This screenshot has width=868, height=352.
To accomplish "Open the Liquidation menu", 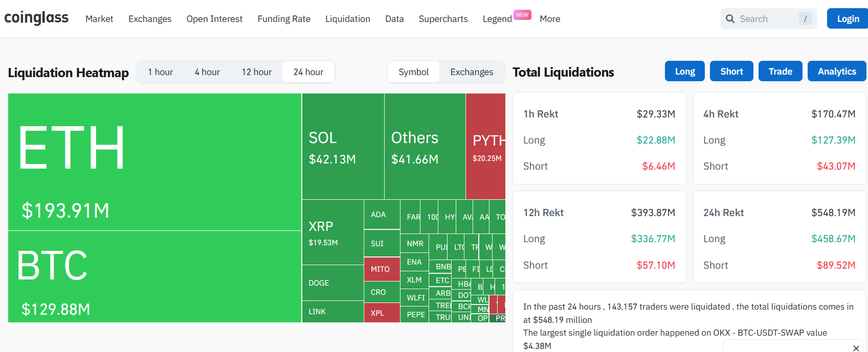I will (x=347, y=19).
